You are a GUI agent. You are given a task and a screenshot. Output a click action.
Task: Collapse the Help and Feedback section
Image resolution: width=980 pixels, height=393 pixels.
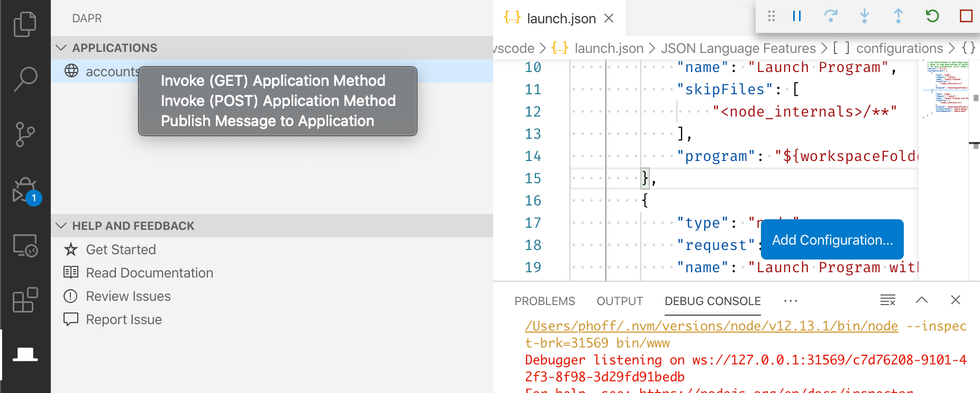point(61,226)
